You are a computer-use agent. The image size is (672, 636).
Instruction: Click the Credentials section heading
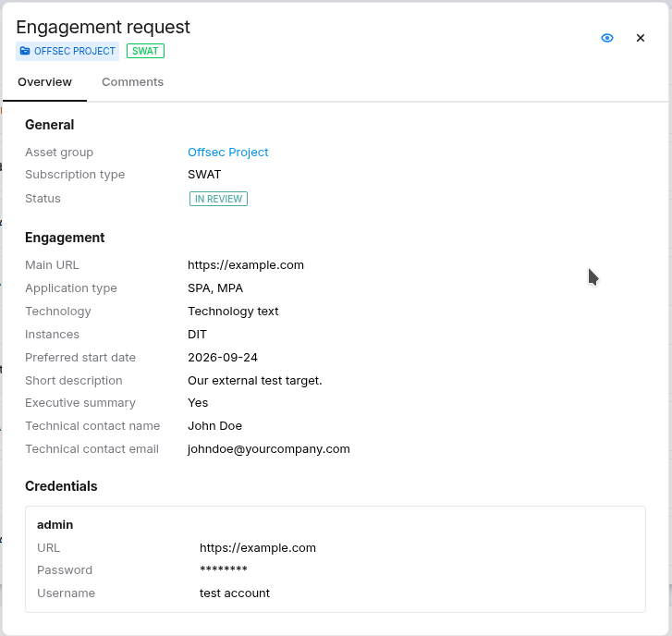coord(61,486)
